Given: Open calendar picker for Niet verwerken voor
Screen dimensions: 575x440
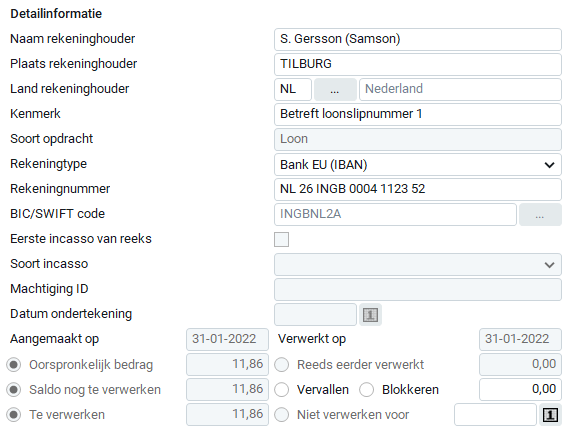Looking at the screenshot, I should pos(550,415).
